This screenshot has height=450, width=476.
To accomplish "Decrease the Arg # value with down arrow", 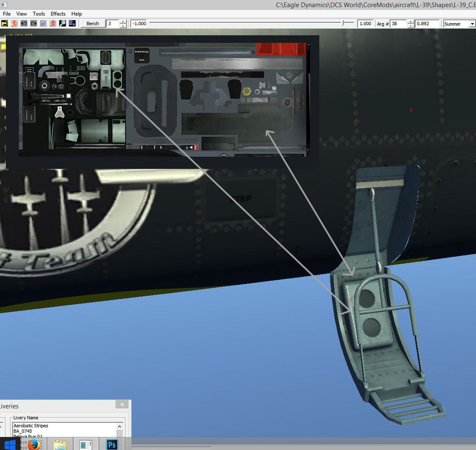I will (410, 26).
